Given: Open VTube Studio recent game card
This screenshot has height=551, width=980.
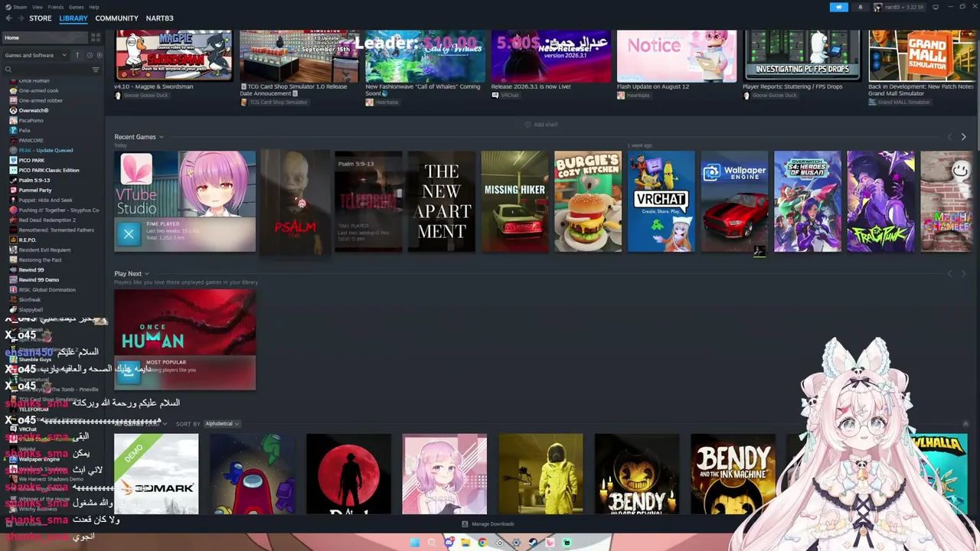Looking at the screenshot, I should (185, 201).
